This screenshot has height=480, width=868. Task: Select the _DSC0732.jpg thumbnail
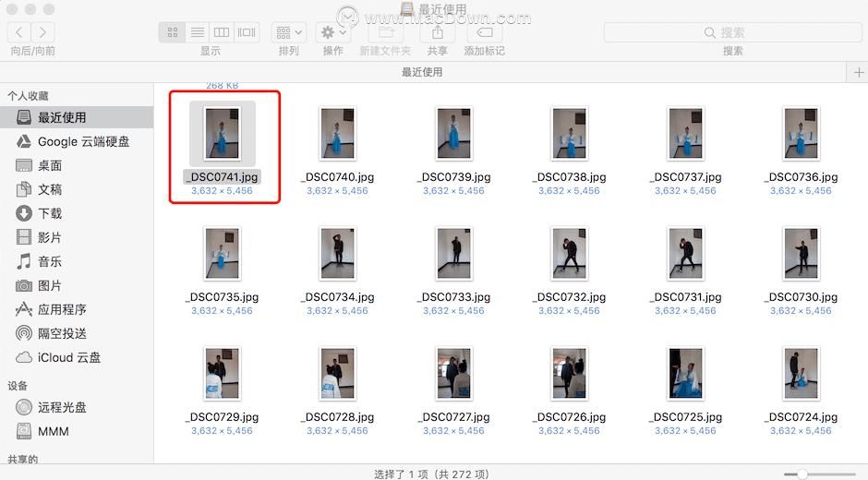(x=570, y=254)
